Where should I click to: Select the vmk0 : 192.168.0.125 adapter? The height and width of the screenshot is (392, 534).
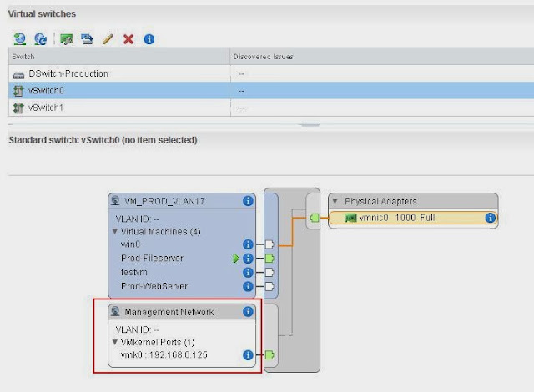[x=164, y=355]
